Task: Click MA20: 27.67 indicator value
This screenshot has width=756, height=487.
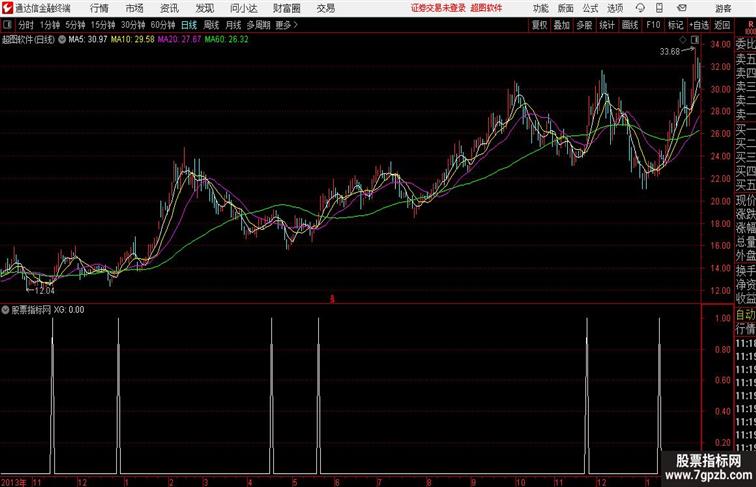Action: click(x=179, y=40)
